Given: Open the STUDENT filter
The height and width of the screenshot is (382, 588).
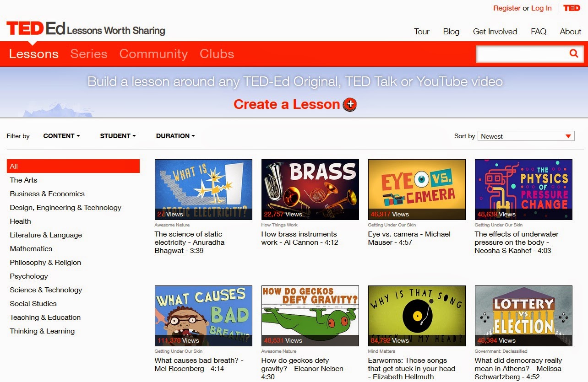Looking at the screenshot, I should (x=117, y=136).
